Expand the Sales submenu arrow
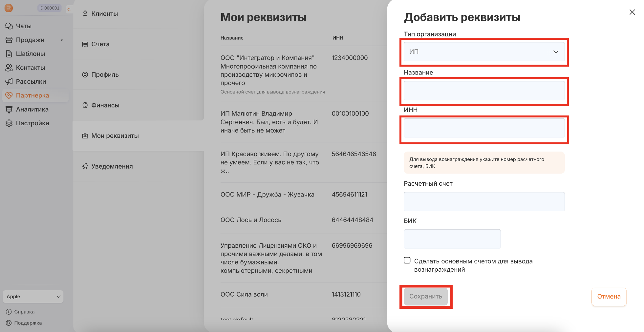644x332 pixels. tap(62, 40)
